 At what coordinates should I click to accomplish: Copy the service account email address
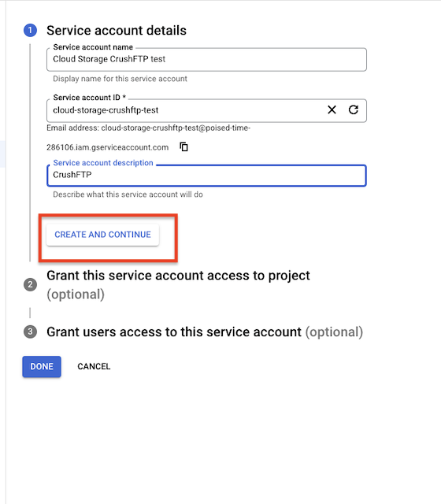(183, 147)
